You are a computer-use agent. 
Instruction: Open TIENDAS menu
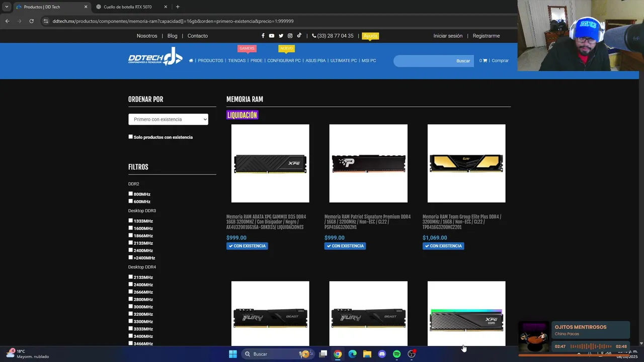237,60
